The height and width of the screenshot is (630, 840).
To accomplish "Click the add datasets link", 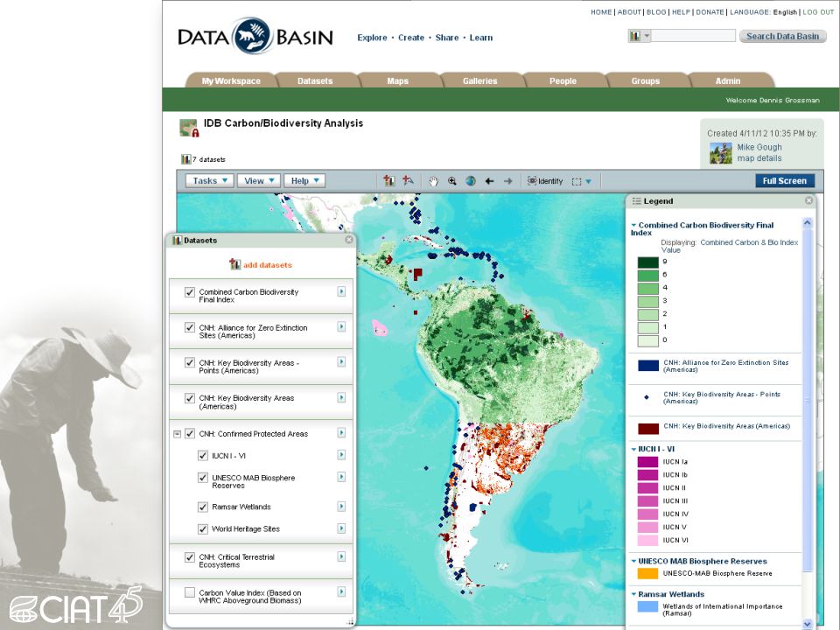I will click(268, 264).
